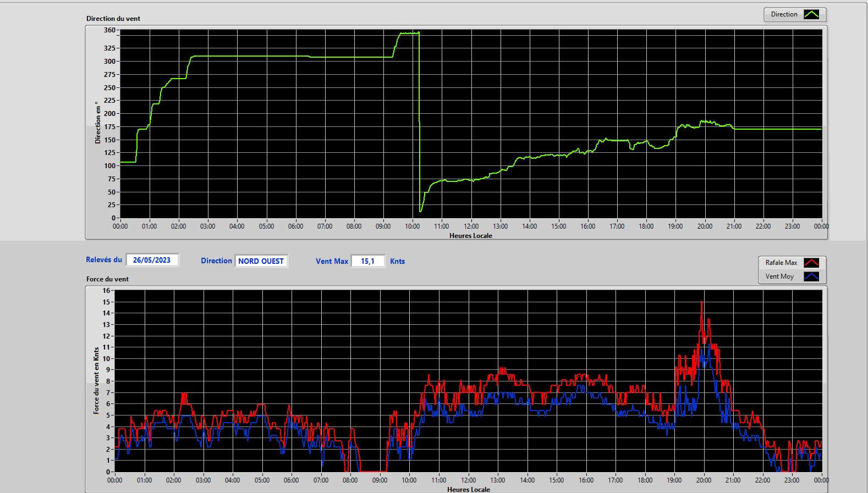The width and height of the screenshot is (868, 493).
Task: Click the blue 'Direction' field label
Action: pos(216,261)
